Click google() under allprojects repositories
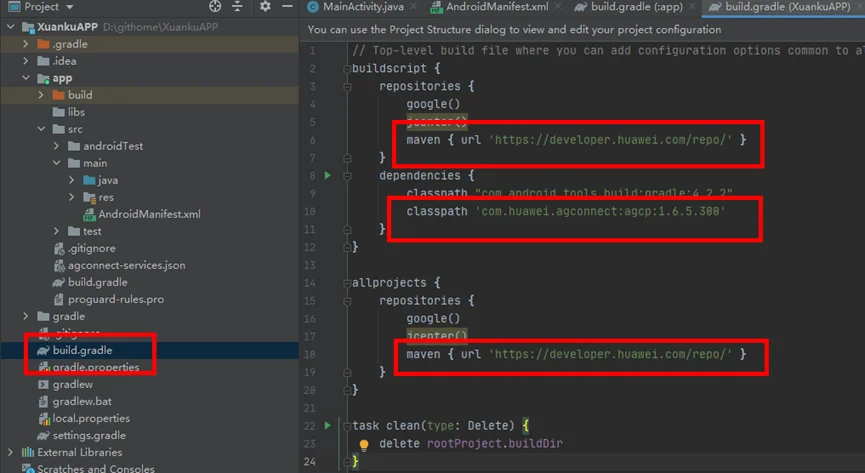 pyautogui.click(x=433, y=318)
